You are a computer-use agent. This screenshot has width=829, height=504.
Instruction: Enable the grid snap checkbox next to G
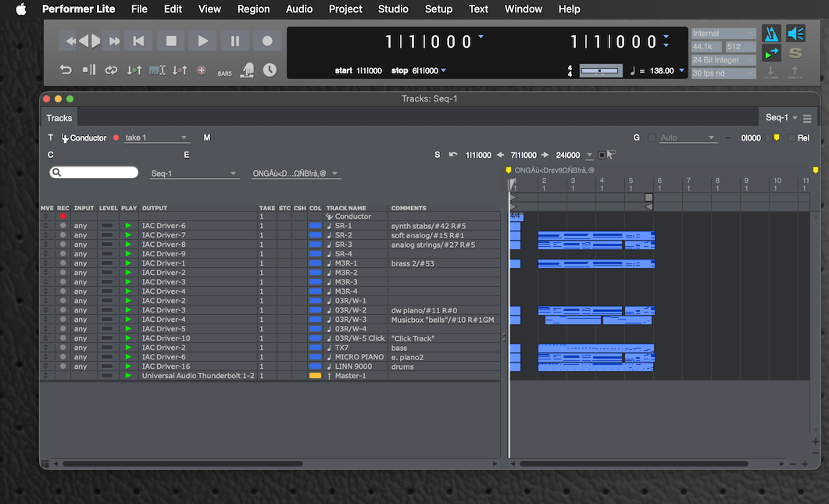(652, 138)
